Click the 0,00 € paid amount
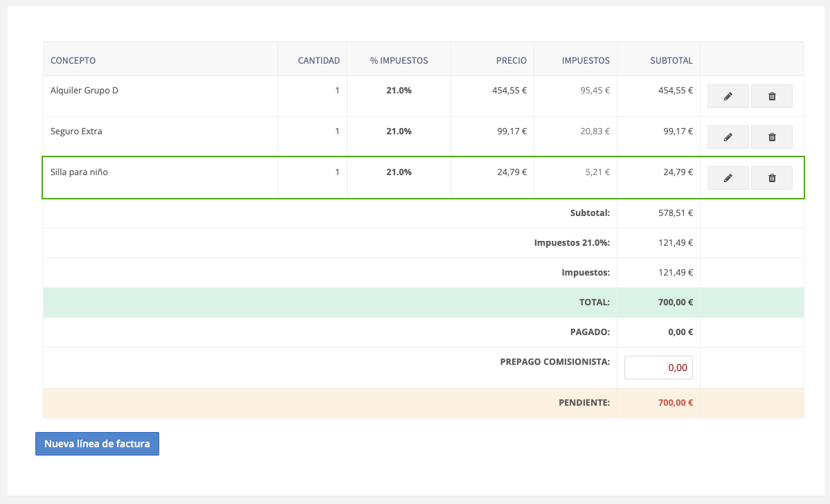This screenshot has width=830, height=504. [680, 332]
